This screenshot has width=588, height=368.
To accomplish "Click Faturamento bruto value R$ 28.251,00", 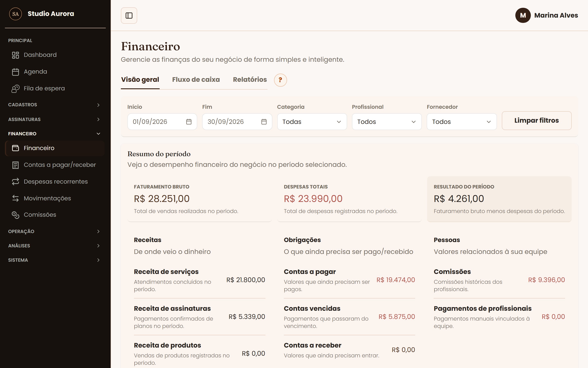I will coord(161,199).
